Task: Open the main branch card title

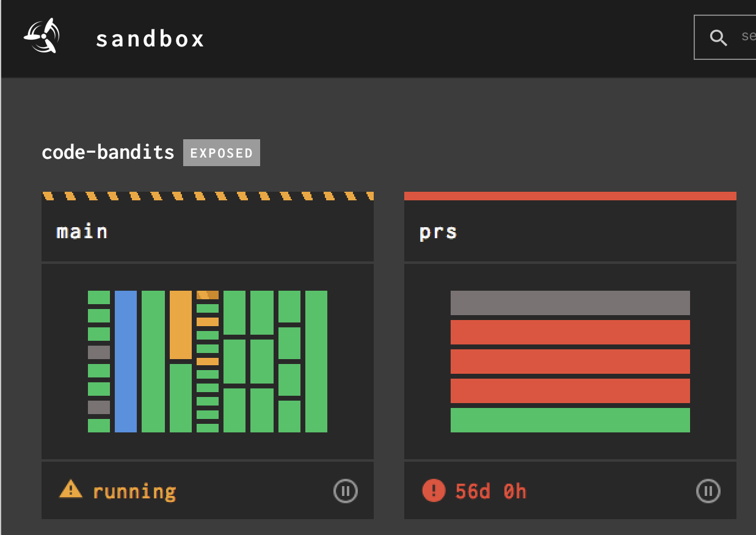Action: coord(81,231)
